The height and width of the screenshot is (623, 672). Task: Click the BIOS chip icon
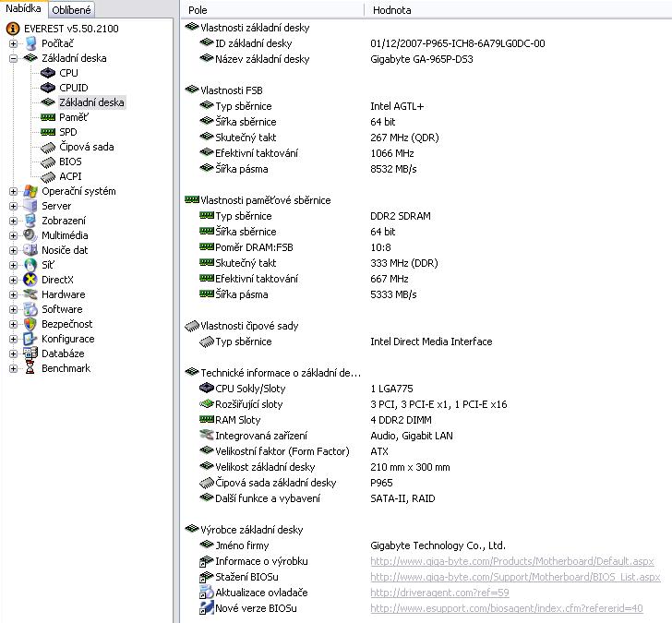coord(48,162)
